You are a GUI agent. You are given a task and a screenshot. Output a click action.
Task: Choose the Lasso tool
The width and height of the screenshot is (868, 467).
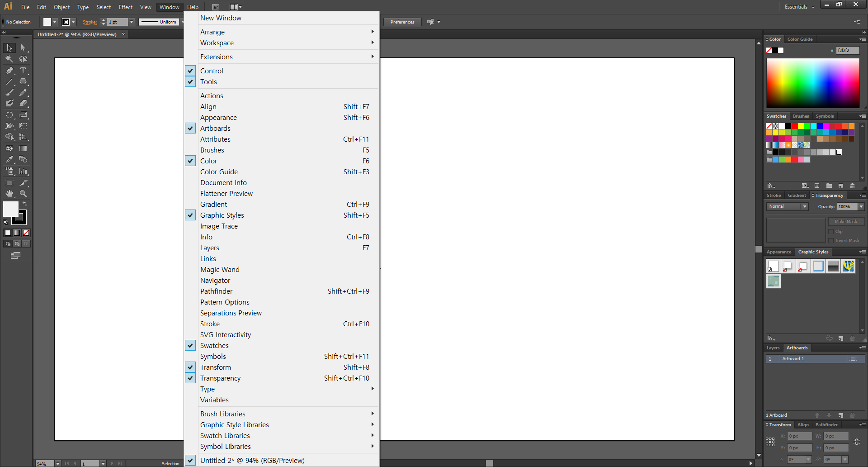tap(23, 59)
